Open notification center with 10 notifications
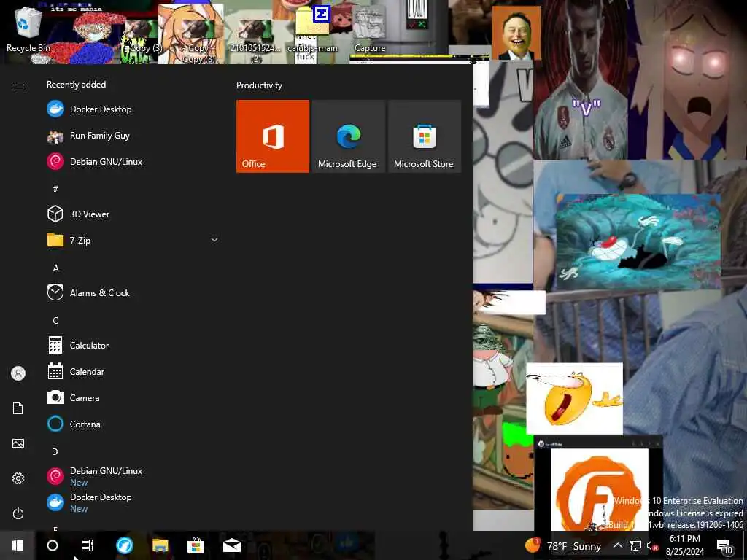747x560 pixels. click(x=726, y=546)
